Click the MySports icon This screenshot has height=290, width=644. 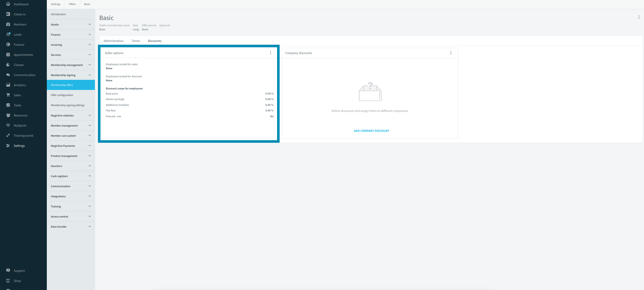coord(8,125)
